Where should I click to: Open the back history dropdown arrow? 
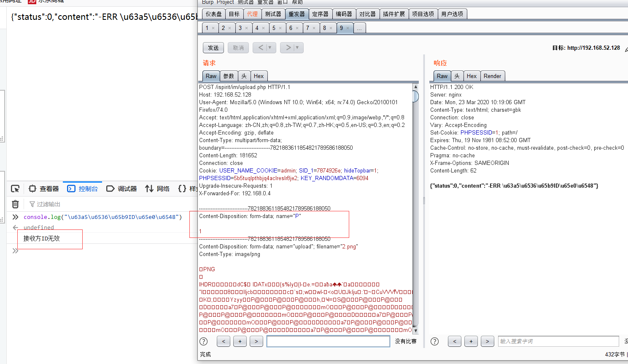pos(270,48)
